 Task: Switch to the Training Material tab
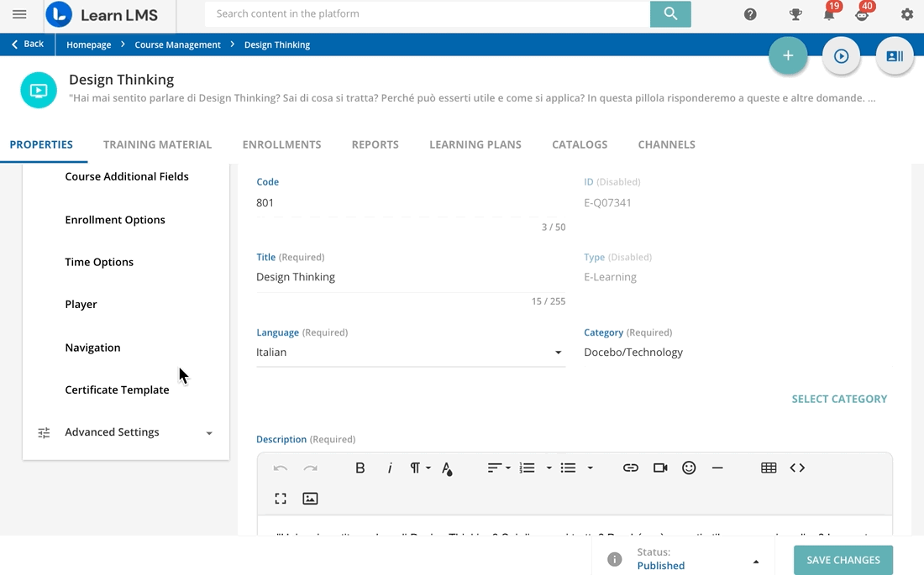coord(157,144)
